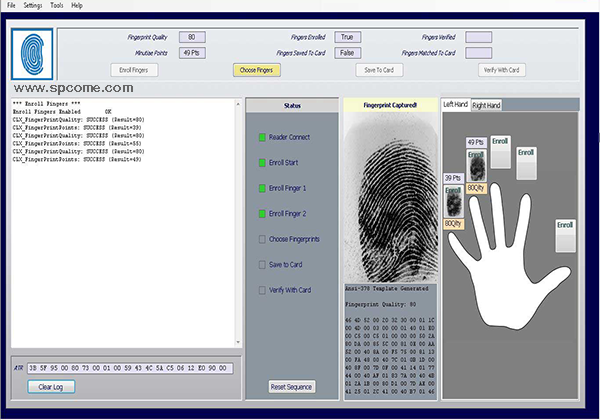Open the File menu
Viewport: 600px width, 420px height.
click(x=10, y=5)
